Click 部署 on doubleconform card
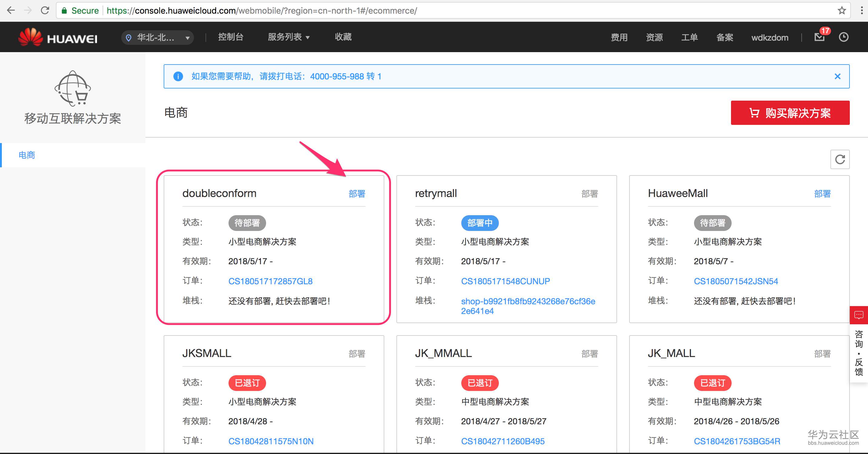868x454 pixels. point(357,194)
